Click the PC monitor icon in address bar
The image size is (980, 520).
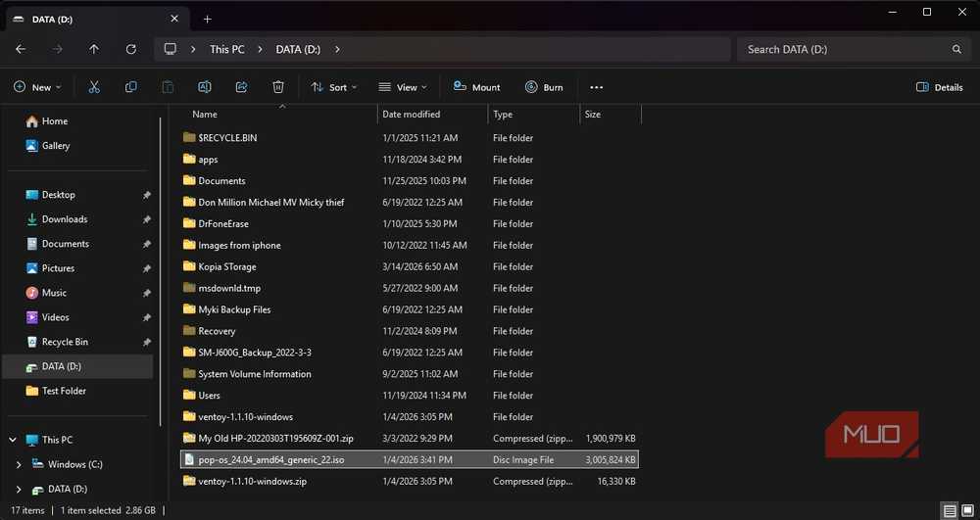coord(170,49)
